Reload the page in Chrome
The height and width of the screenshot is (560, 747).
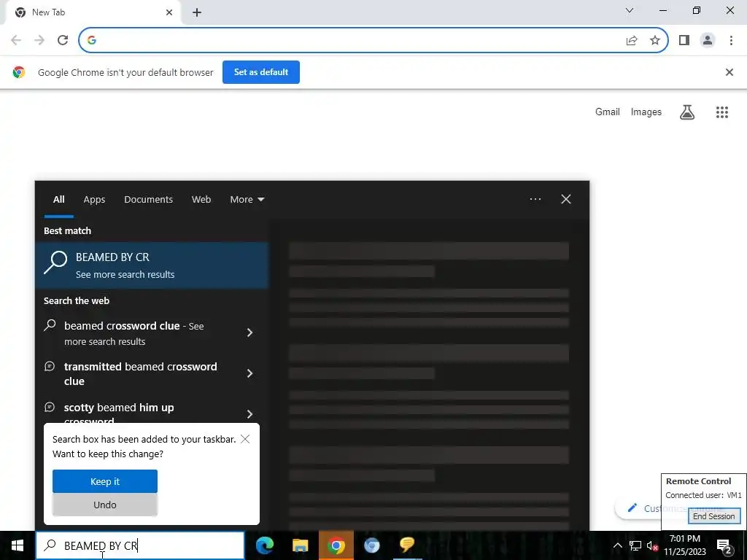click(63, 40)
